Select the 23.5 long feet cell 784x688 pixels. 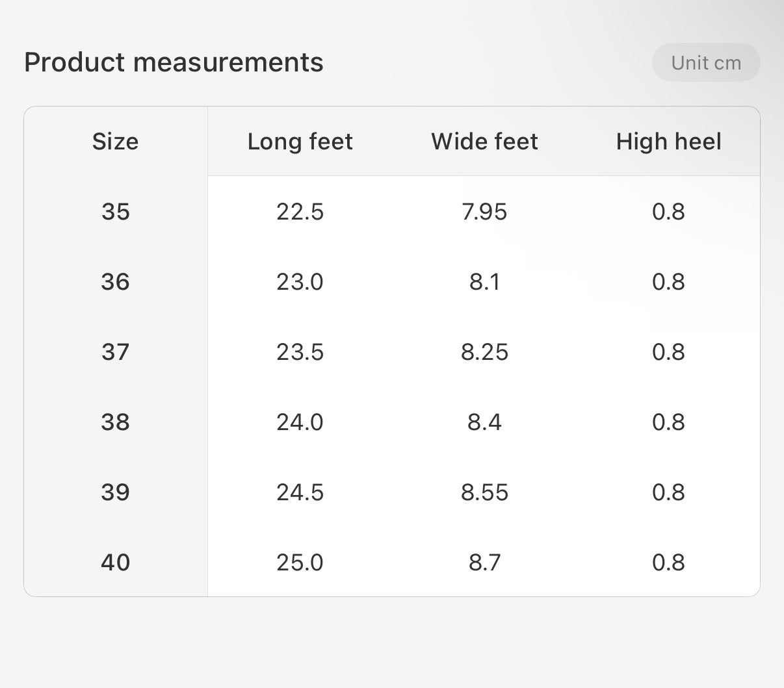300,352
